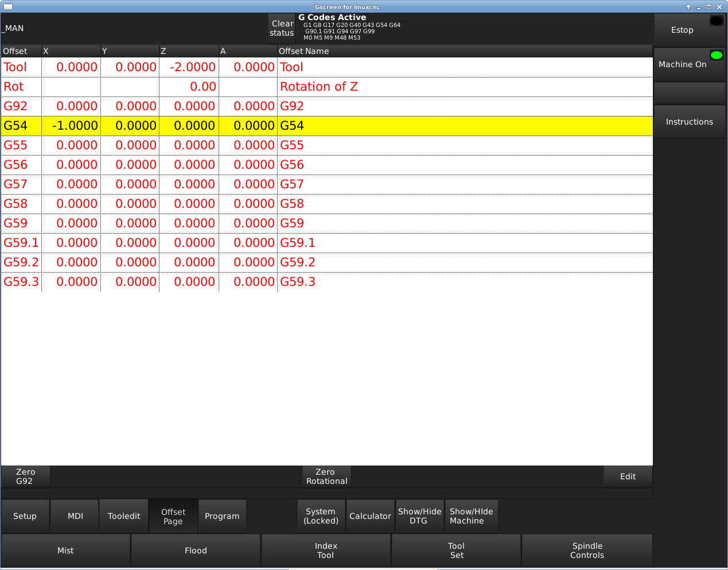Select the G59.2 offset row label
Image resolution: width=728 pixels, height=570 pixels.
click(x=21, y=262)
